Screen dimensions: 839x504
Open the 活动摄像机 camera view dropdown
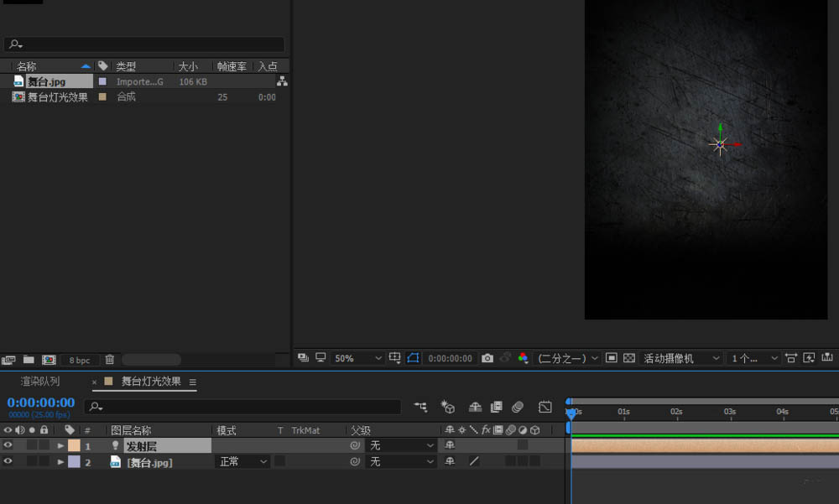[681, 358]
